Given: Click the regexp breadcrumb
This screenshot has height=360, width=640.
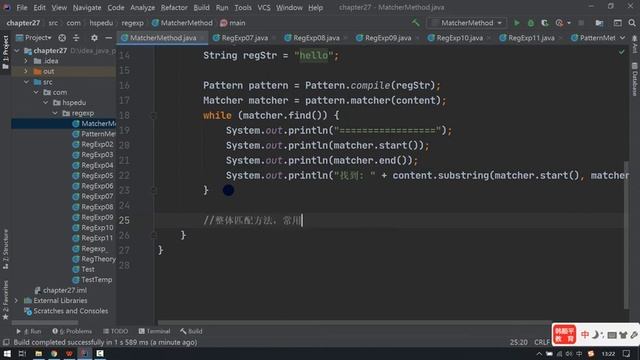Looking at the screenshot, I should 132,23.
